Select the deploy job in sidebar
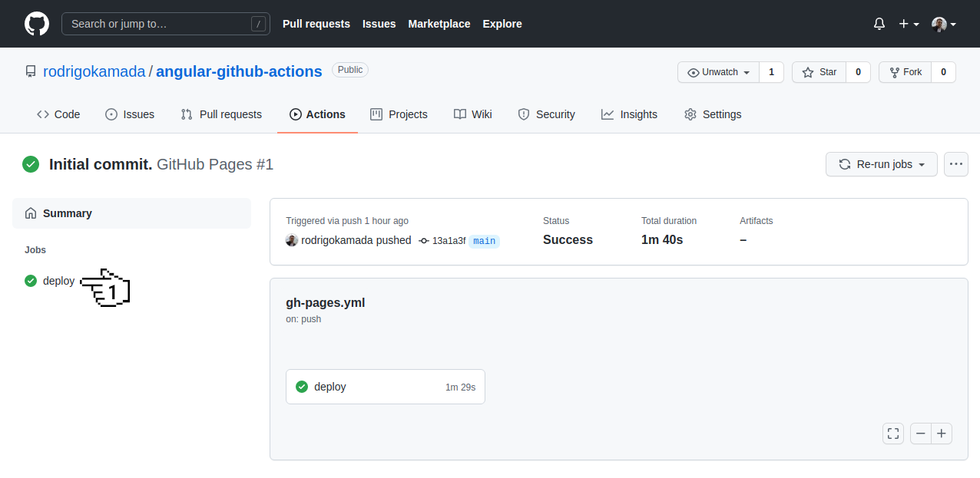Screen dimensions: 980x478 click(x=58, y=281)
